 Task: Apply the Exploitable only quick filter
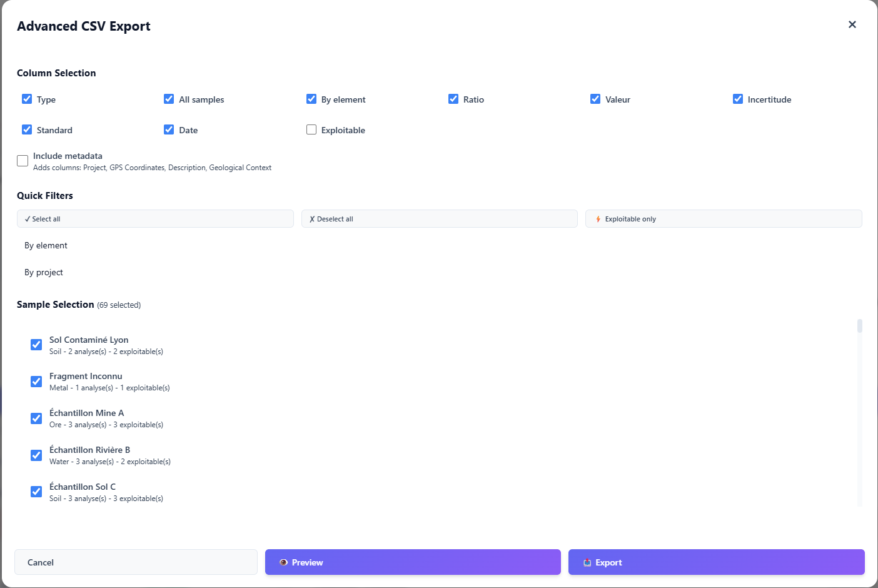point(724,218)
